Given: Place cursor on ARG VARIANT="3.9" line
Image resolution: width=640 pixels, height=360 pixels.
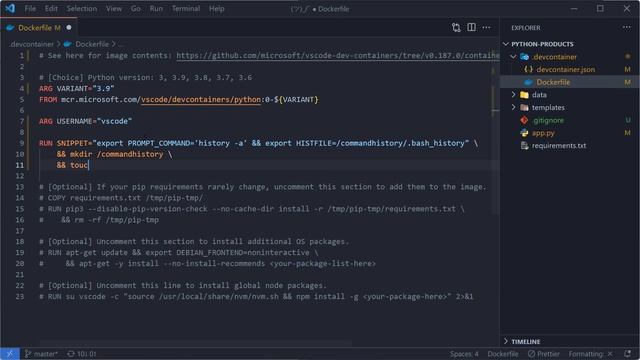Looking at the screenshot, I should coord(77,89).
